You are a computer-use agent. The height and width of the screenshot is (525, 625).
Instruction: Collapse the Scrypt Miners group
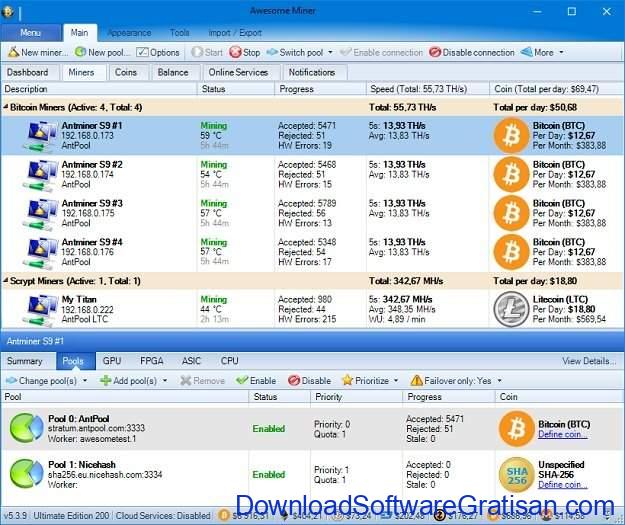(x=6, y=281)
